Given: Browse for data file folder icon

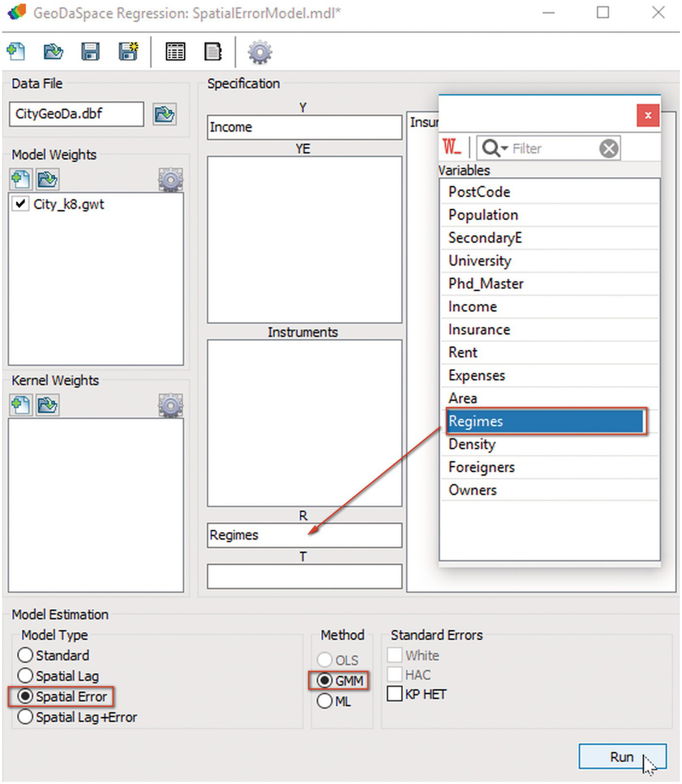Looking at the screenshot, I should pos(165,114).
